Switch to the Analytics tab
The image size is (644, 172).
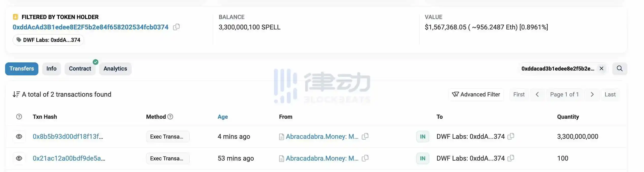coord(115,69)
